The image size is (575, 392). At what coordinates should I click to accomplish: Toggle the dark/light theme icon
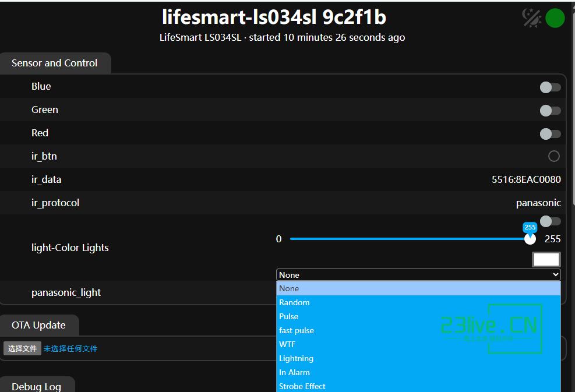click(x=532, y=18)
